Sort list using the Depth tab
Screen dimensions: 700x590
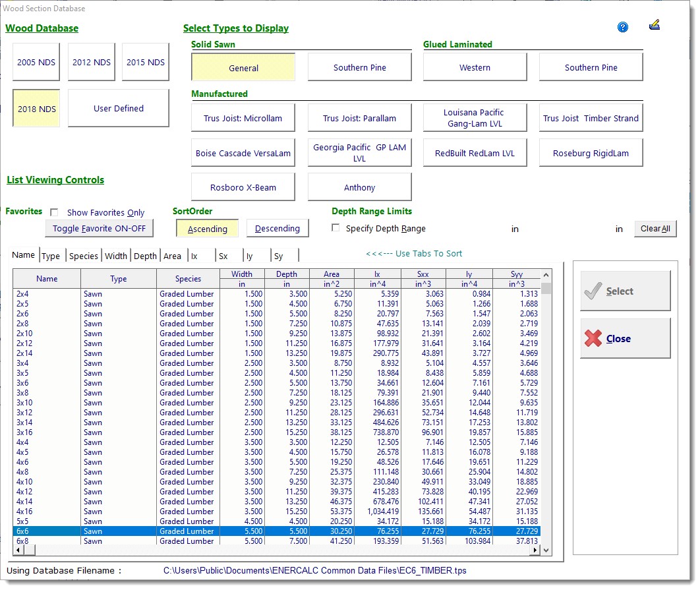(x=144, y=255)
